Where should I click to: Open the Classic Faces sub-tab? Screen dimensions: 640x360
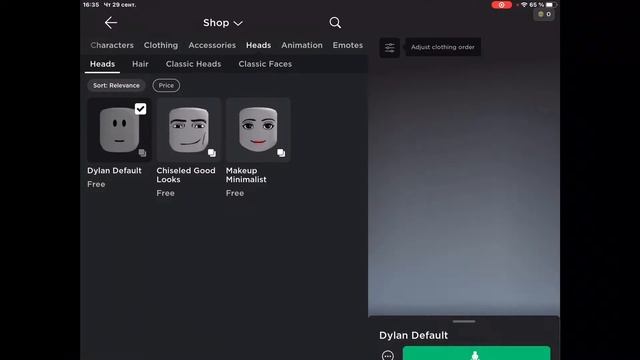coord(265,64)
